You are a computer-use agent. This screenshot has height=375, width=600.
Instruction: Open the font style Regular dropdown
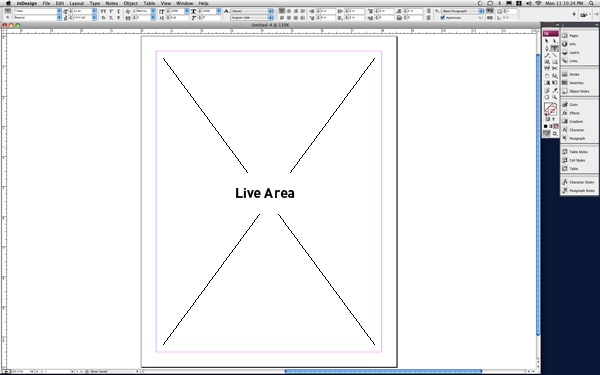pos(59,18)
